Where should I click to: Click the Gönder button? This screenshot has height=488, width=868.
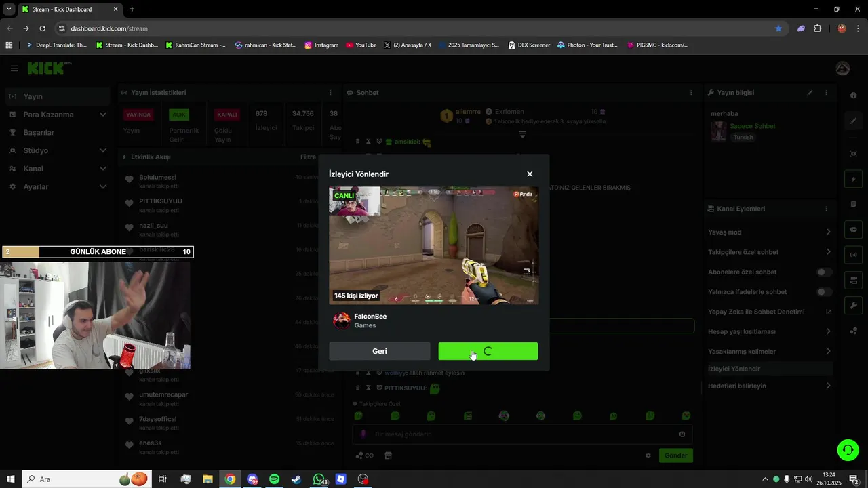675,455
